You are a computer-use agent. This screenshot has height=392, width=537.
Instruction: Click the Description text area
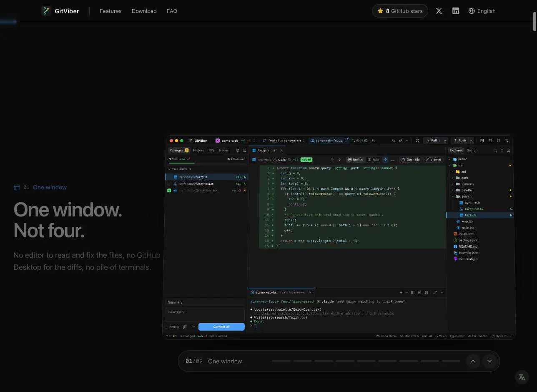[x=205, y=314]
